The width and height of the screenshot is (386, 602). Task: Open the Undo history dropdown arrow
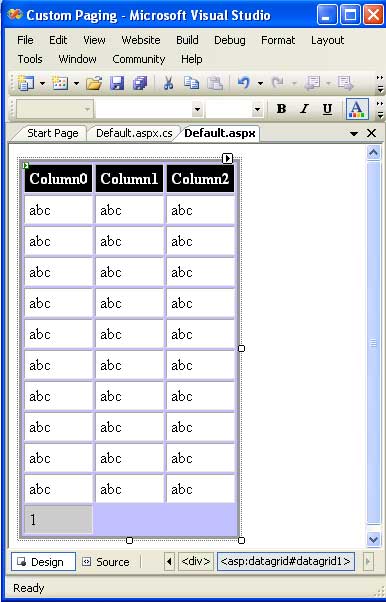260,83
